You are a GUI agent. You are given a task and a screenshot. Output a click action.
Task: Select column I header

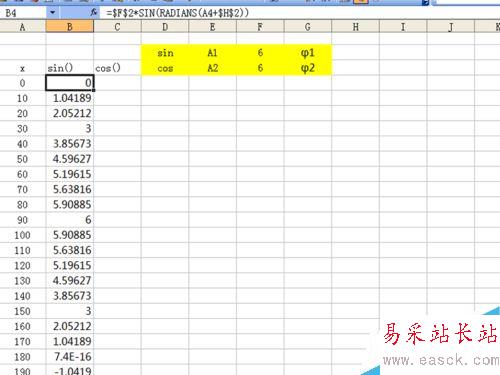coord(403,27)
